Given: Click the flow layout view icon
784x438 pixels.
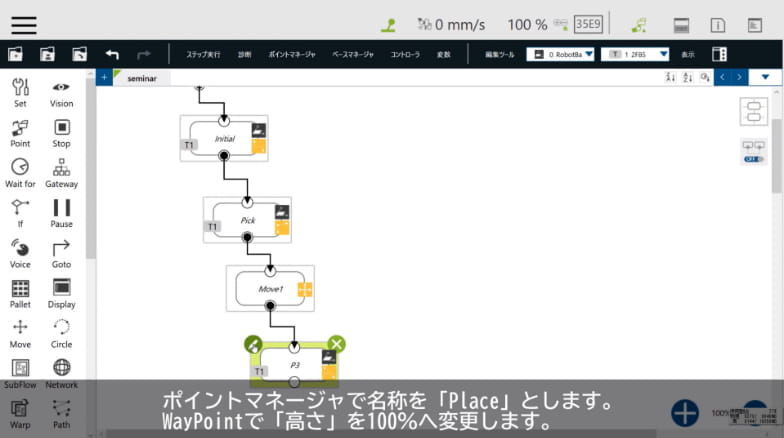Looking at the screenshot, I should pyautogui.click(x=754, y=112).
